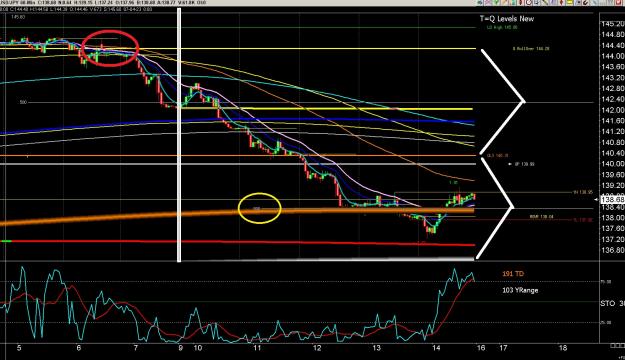The image size is (625, 360).
Task: Click the 137.20 price axis label
Action: tap(613, 239)
